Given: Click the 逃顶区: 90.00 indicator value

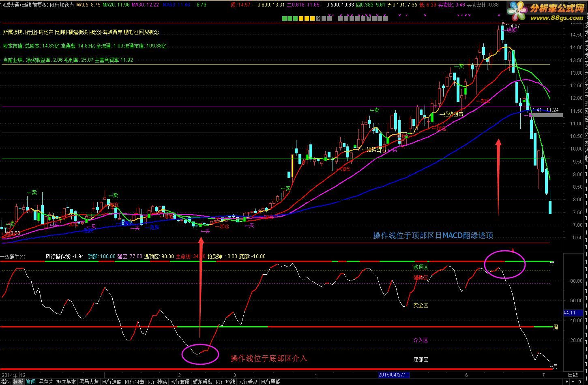Looking at the screenshot, I should [x=159, y=256].
